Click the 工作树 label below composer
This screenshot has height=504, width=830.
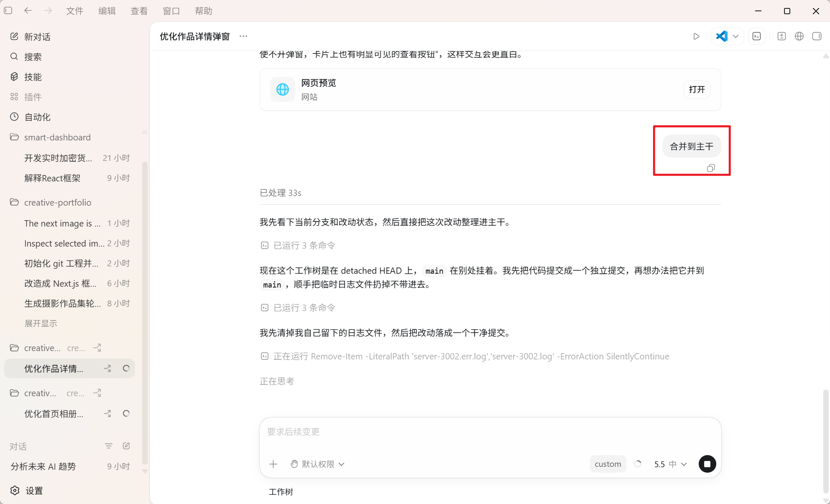coord(281,492)
